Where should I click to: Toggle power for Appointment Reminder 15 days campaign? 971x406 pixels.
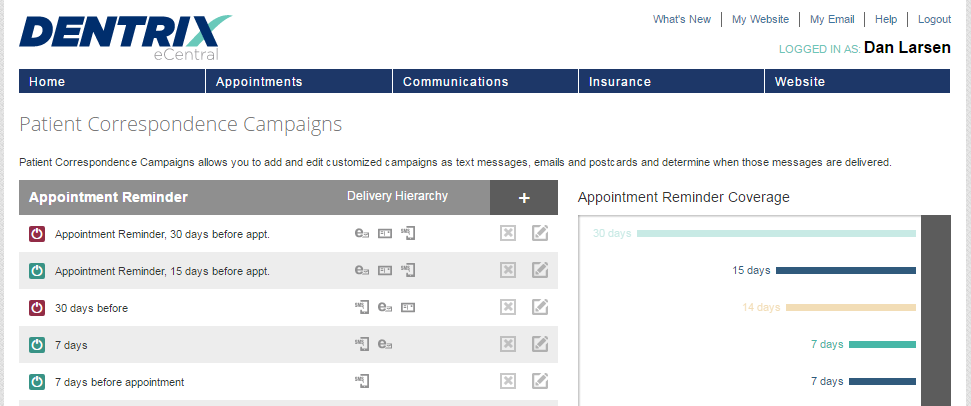37,271
